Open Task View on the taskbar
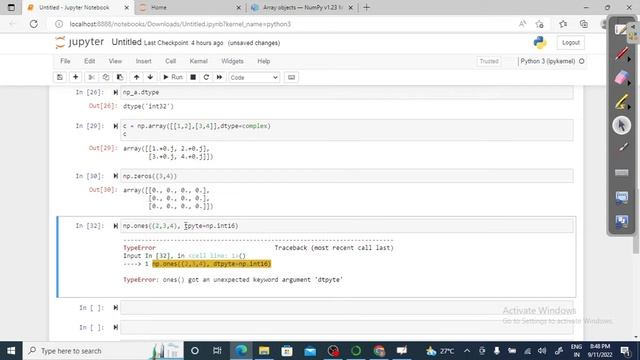Image resolution: width=640 pixels, height=360 pixels. click(217, 351)
